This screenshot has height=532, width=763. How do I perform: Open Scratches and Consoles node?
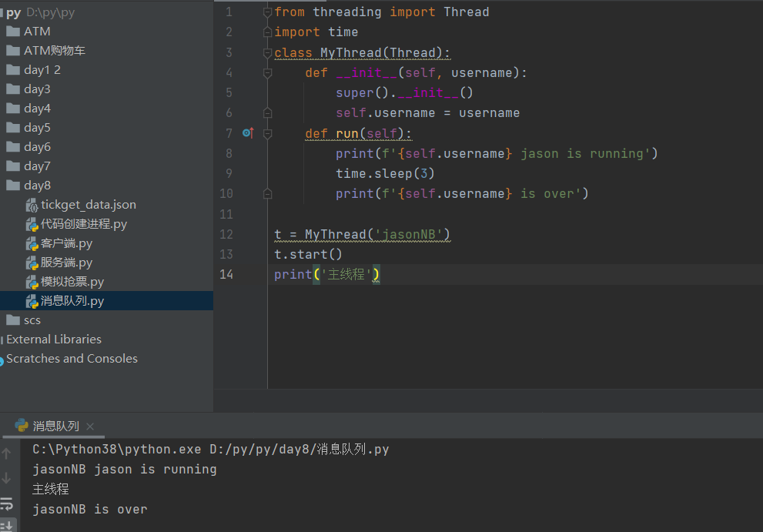(72, 359)
